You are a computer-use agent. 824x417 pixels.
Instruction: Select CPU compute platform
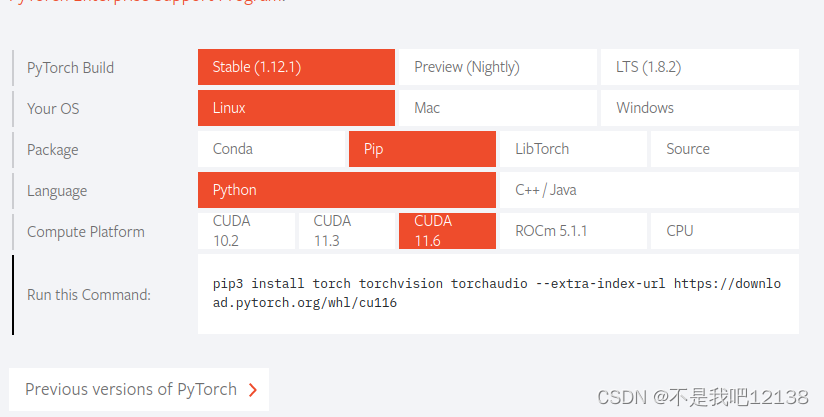click(724, 231)
